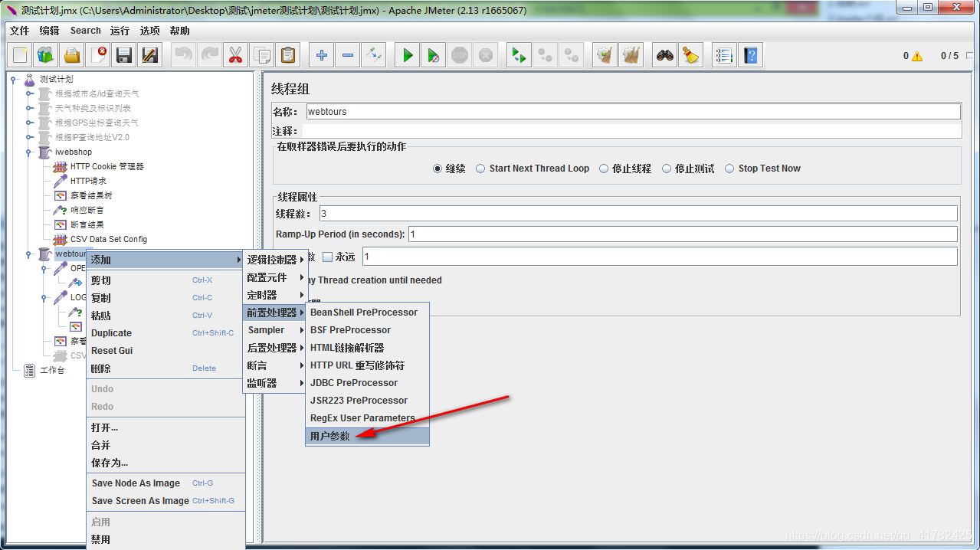Viewport: 980px width, 550px height.
Task: Start the test with green play icon
Action: tap(408, 55)
